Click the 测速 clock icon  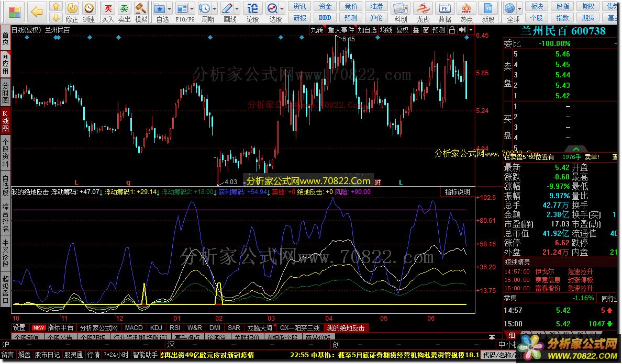89,8
